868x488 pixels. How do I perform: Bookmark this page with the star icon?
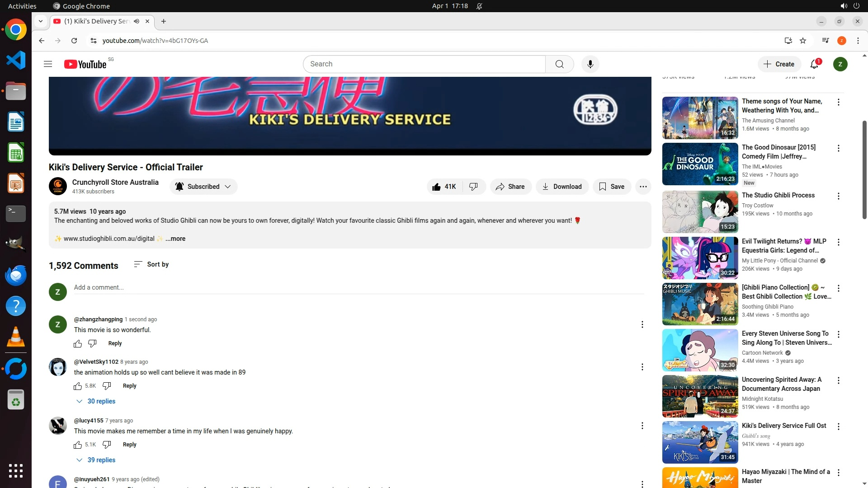coord(803,41)
